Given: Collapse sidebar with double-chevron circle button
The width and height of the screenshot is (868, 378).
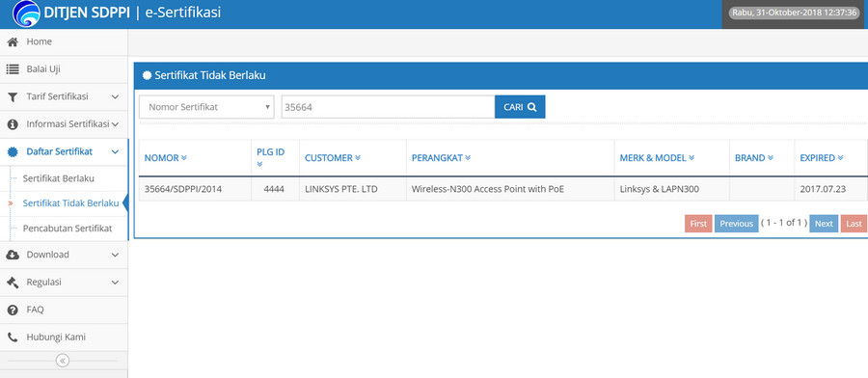Looking at the screenshot, I should 63,361.
